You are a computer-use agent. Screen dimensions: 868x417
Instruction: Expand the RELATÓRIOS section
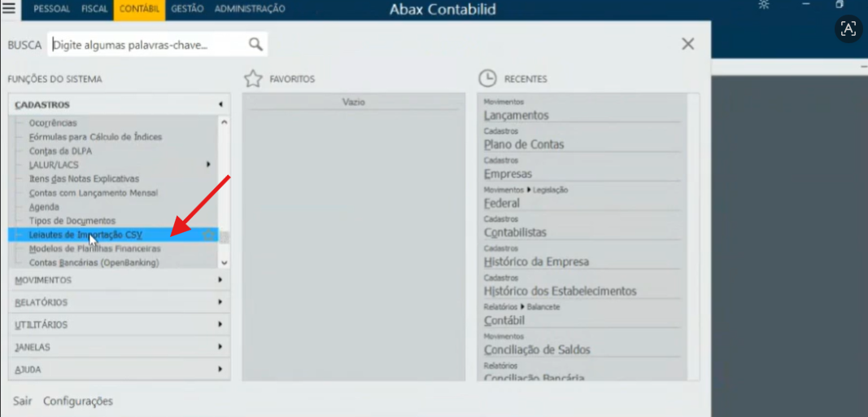coord(119,302)
